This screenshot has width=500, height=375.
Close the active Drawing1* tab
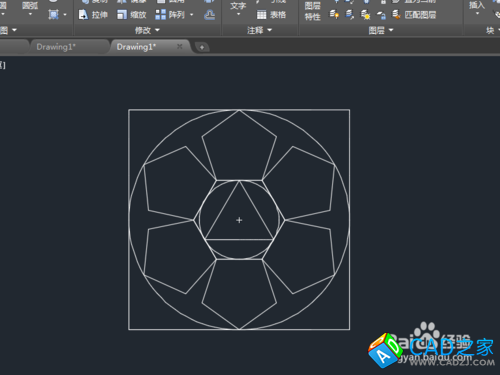click(x=180, y=46)
